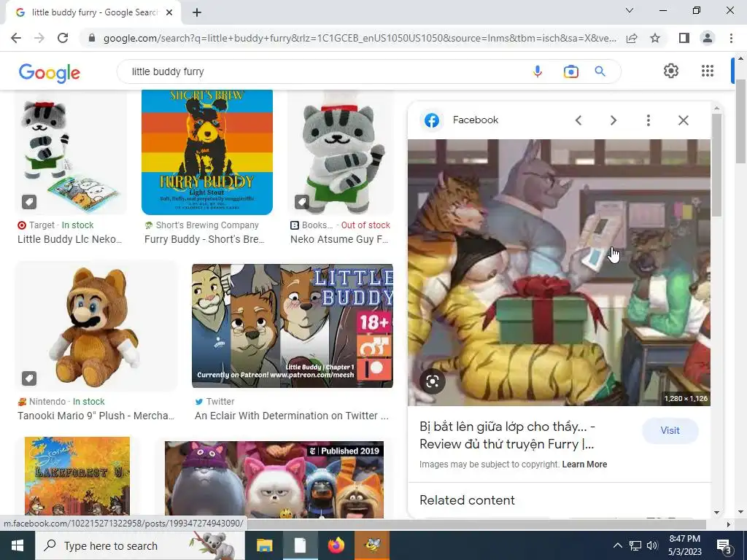Select the Target Little Buddy Neko plush image
The width and height of the screenshot is (747, 560).
71,152
